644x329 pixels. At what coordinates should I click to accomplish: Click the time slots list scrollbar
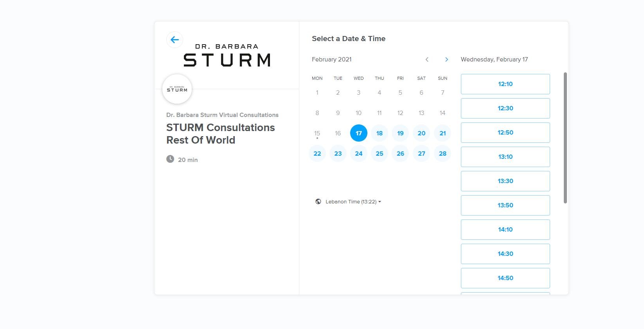tap(565, 138)
